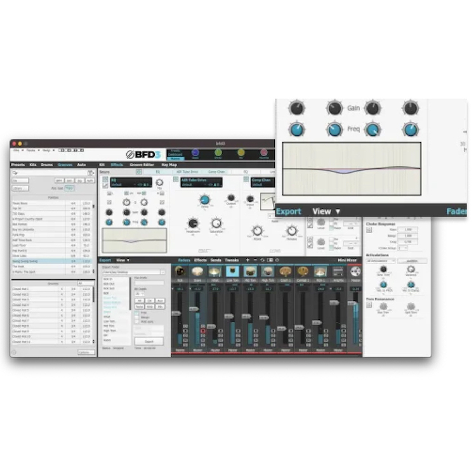
Task: Open the All Articulations dropdown
Action: click(381, 261)
